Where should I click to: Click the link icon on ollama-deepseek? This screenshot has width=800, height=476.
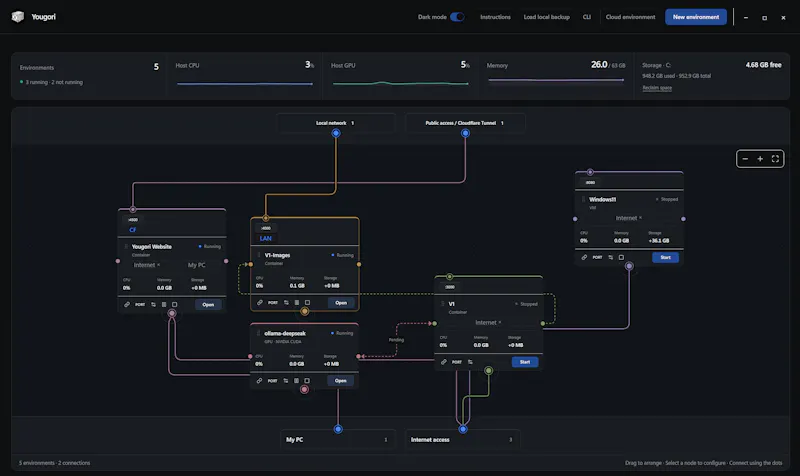[x=259, y=381]
